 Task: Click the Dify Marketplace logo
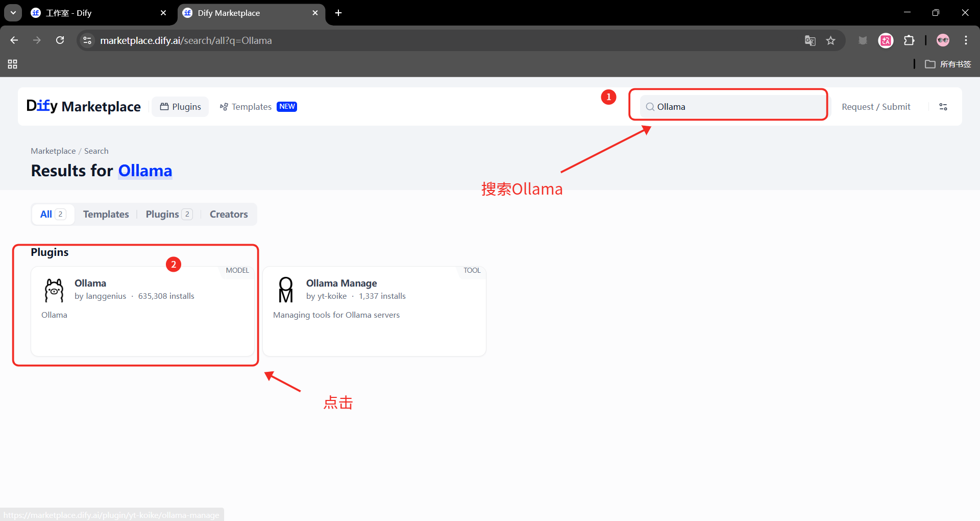pos(84,106)
